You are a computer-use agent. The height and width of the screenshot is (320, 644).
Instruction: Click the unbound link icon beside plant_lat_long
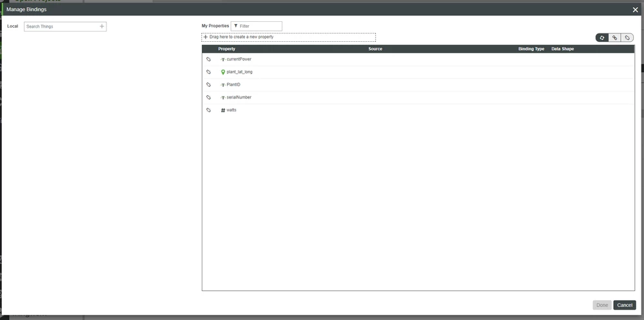[x=209, y=72]
